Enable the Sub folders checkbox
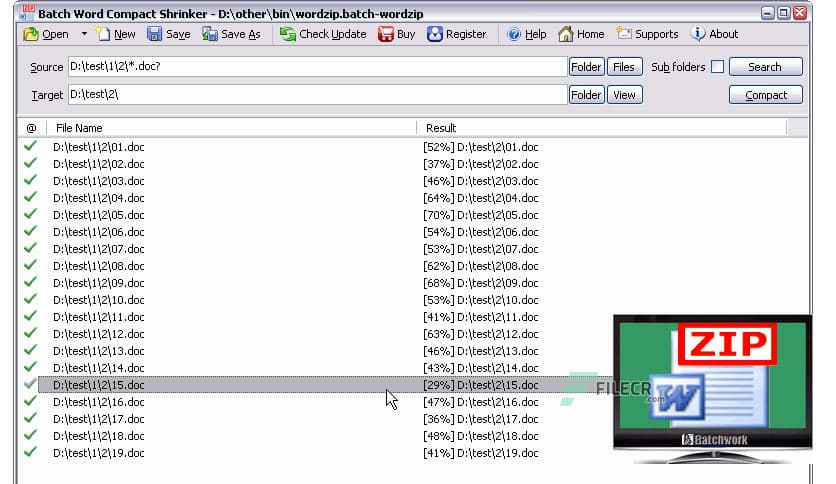836x484 pixels. 718,67
